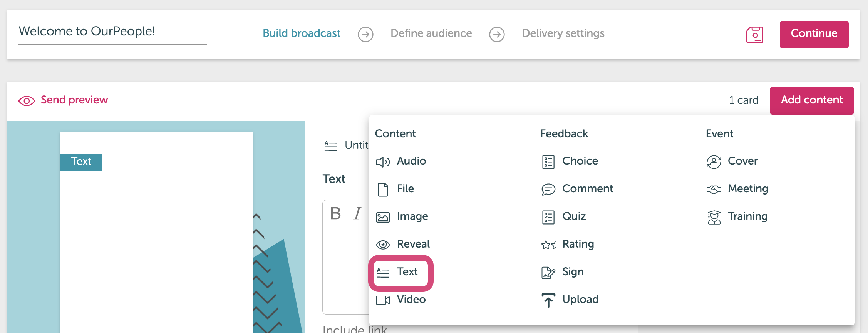Viewport: 868px width, 333px height.
Task: Click the Reveal eye icon
Action: (383, 245)
